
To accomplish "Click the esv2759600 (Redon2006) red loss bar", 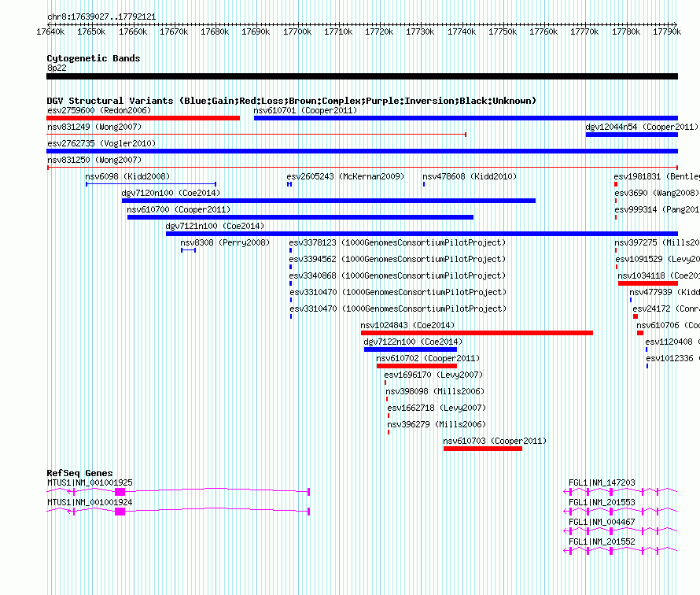I will [x=143, y=118].
